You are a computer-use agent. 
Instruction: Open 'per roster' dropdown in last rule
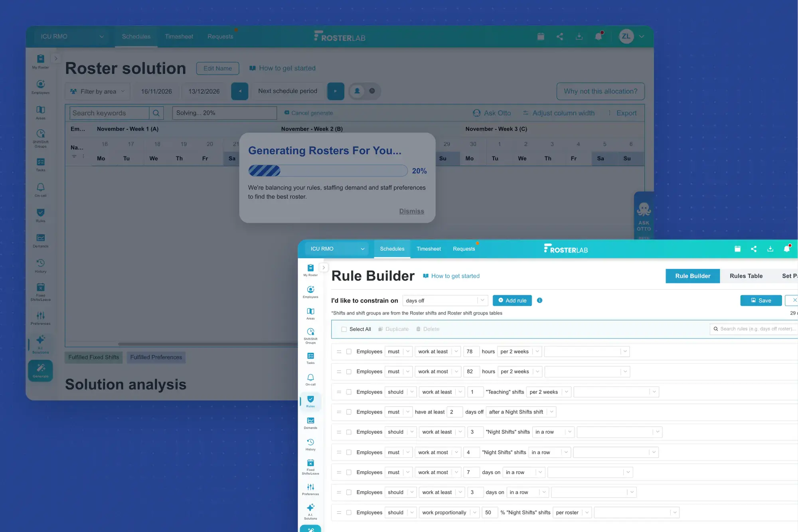573,512
